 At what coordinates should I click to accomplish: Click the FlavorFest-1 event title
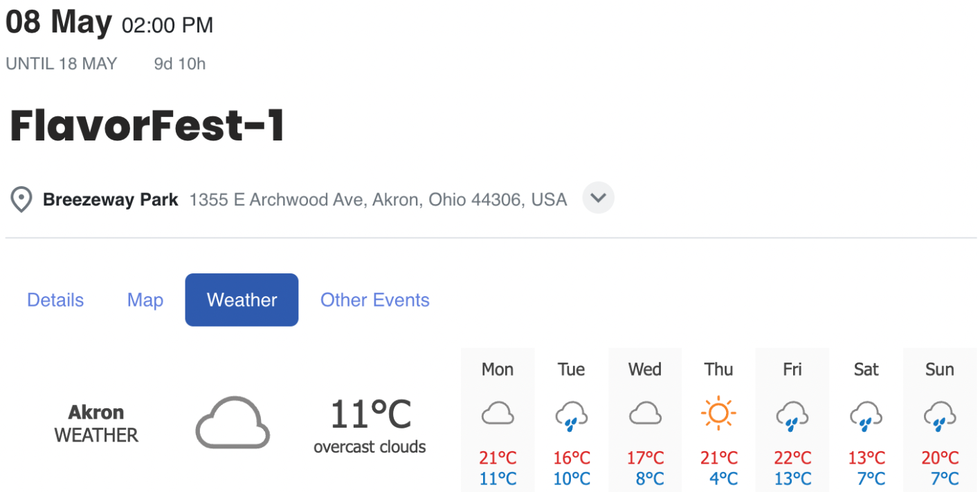[x=147, y=126]
